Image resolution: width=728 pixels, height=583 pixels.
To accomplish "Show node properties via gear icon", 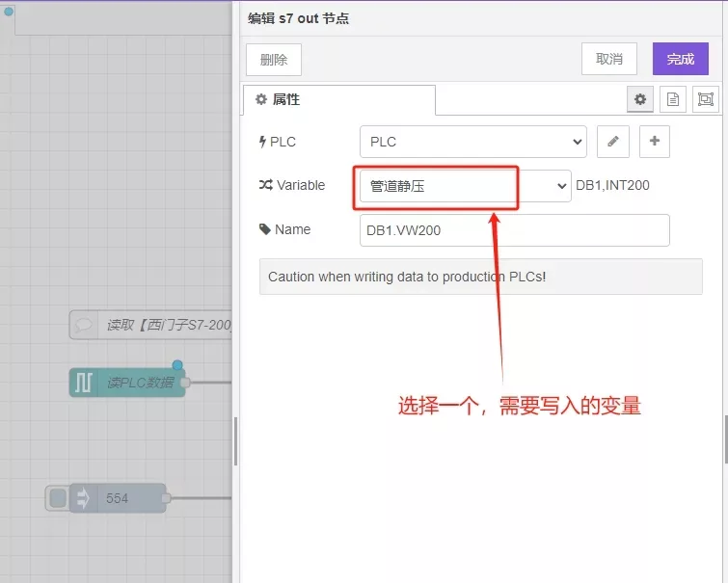I will pos(640,99).
